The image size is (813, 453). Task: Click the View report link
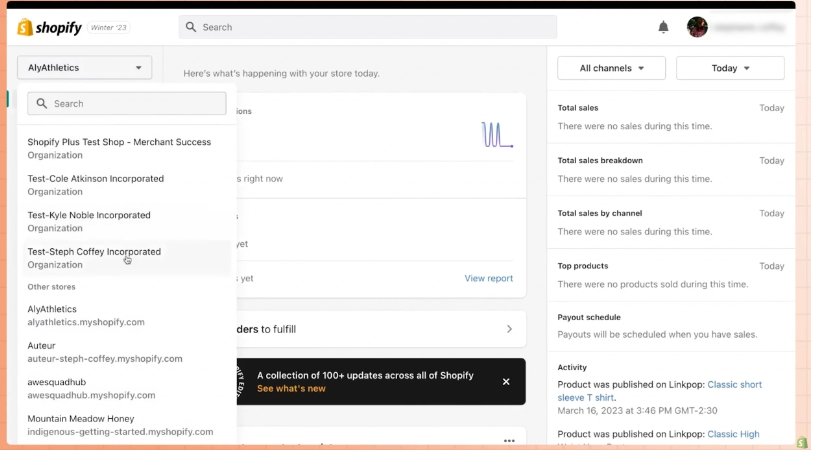coord(488,278)
